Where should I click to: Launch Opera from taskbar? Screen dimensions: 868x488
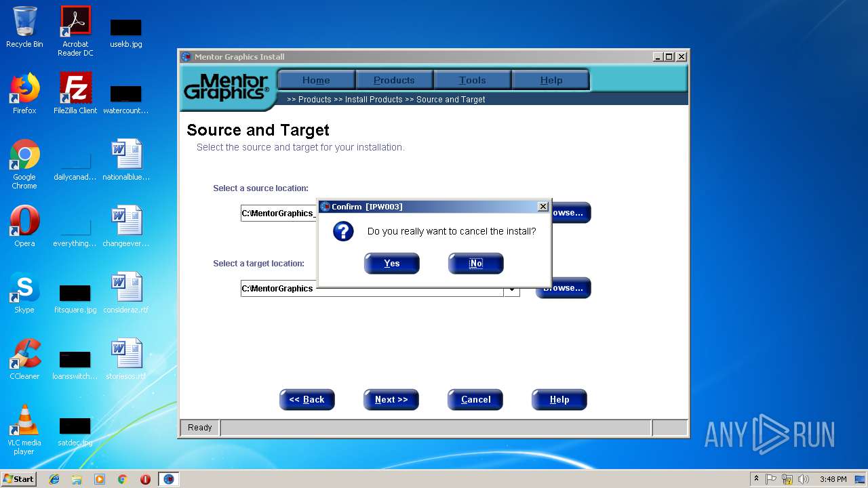(x=145, y=479)
